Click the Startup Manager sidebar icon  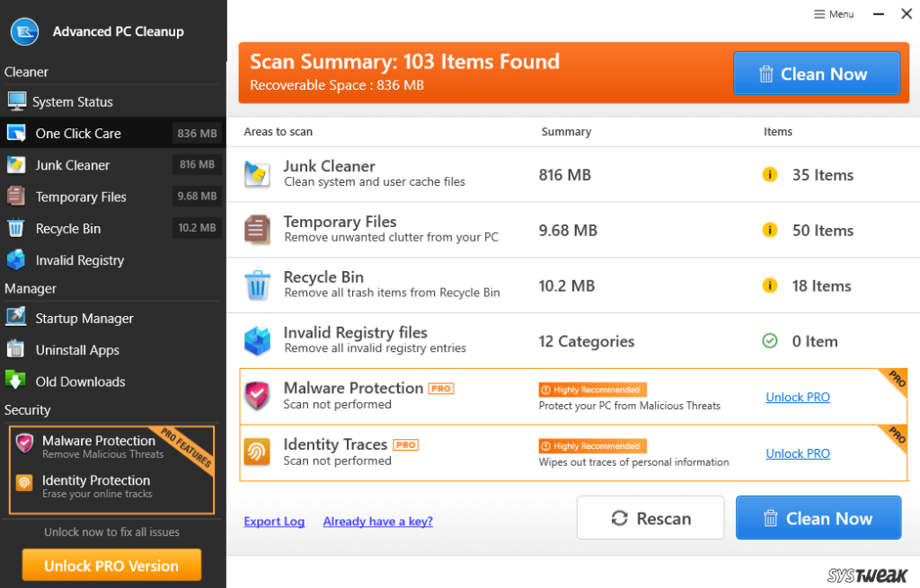click(16, 317)
